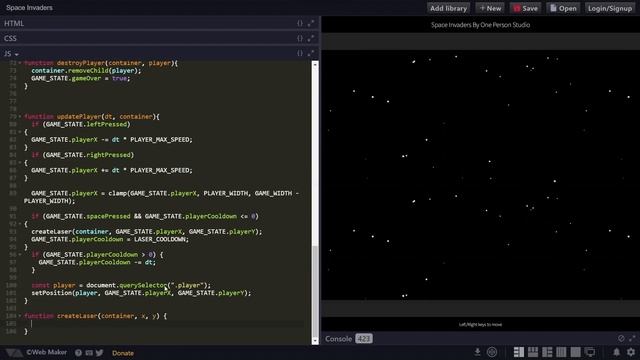Create a New project
This screenshot has width=640, height=360.
pos(490,8)
